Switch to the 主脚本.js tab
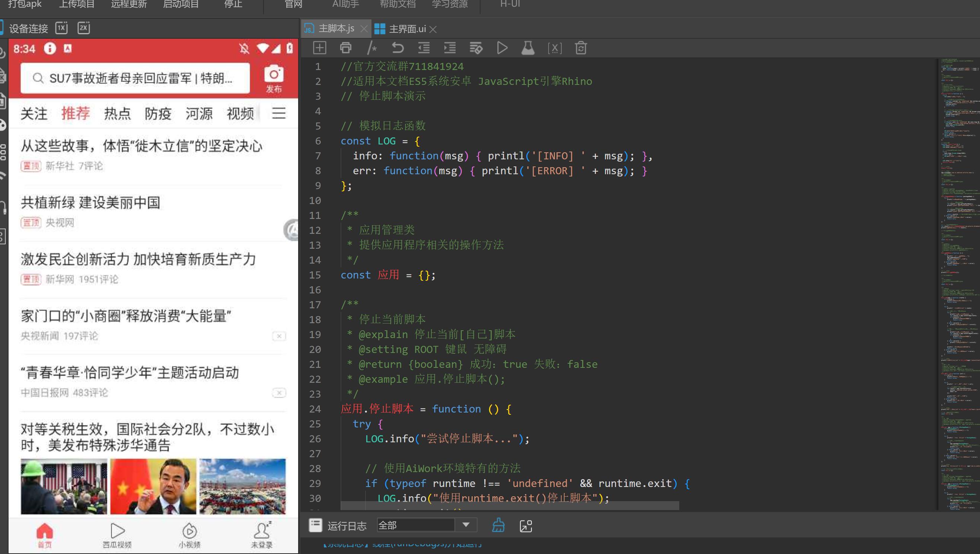This screenshot has width=980, height=554. (x=336, y=29)
